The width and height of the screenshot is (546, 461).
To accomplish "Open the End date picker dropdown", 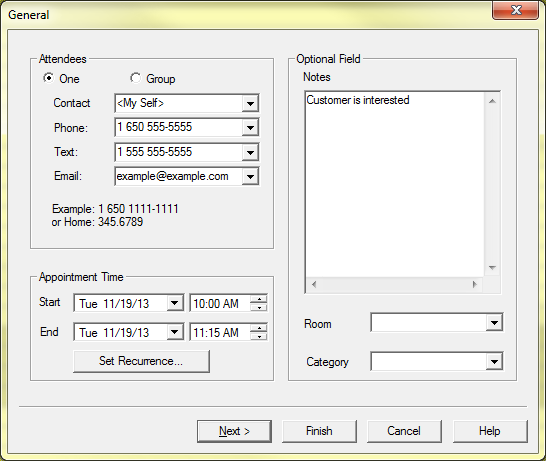I will click(x=174, y=332).
